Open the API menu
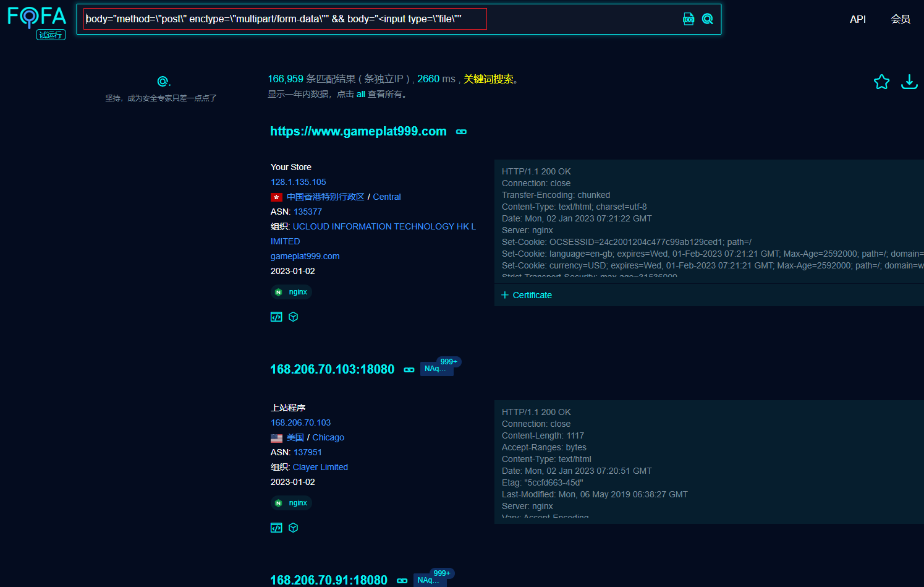The height and width of the screenshot is (587, 924). [x=858, y=19]
